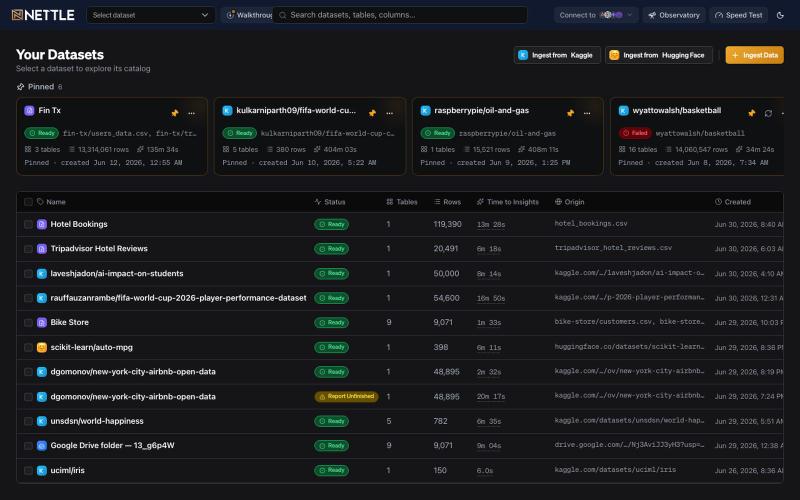
Task: Retry the failed wyattowalsh/basketball ingestion
Action: [768, 113]
